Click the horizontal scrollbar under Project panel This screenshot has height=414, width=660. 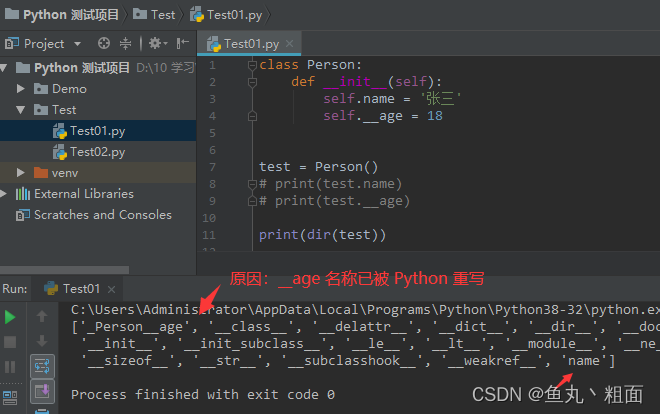click(x=64, y=270)
